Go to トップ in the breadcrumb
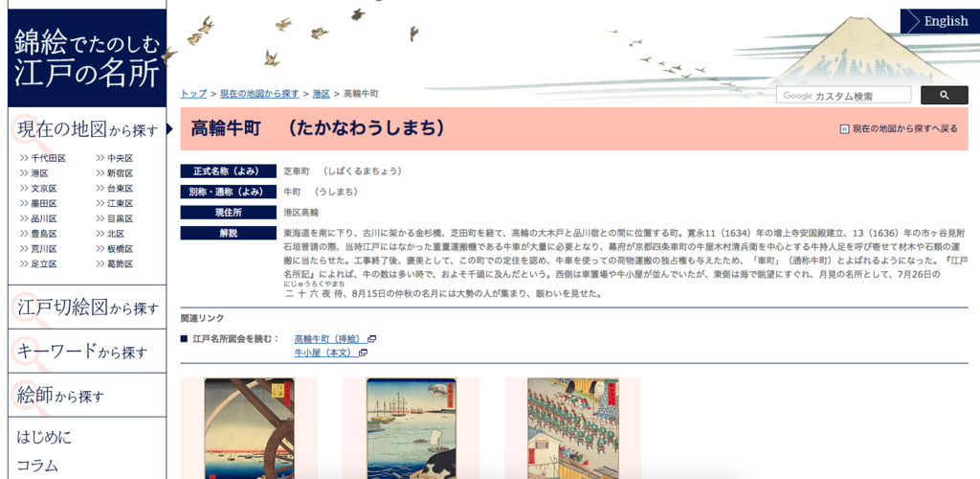Screen dimensions: 980x479 pyautogui.click(x=193, y=94)
